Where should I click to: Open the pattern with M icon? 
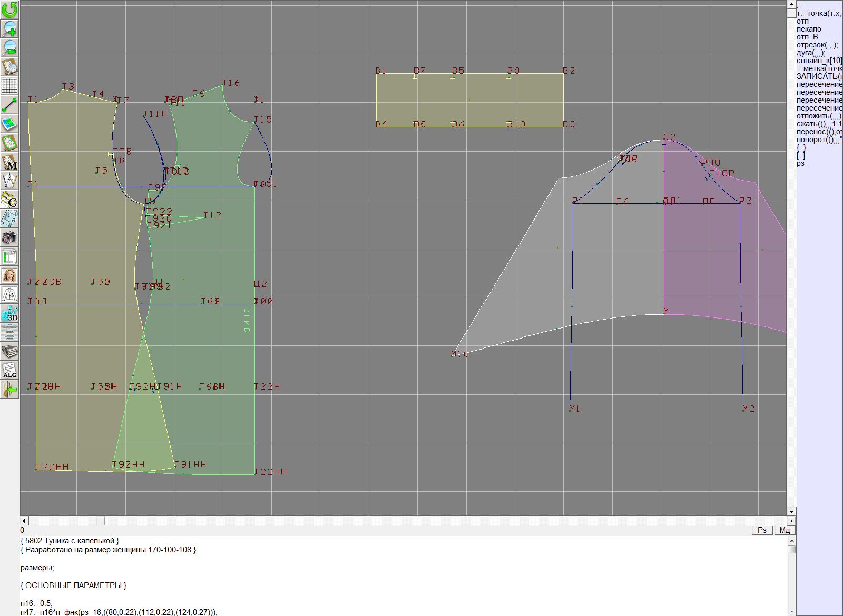9,162
